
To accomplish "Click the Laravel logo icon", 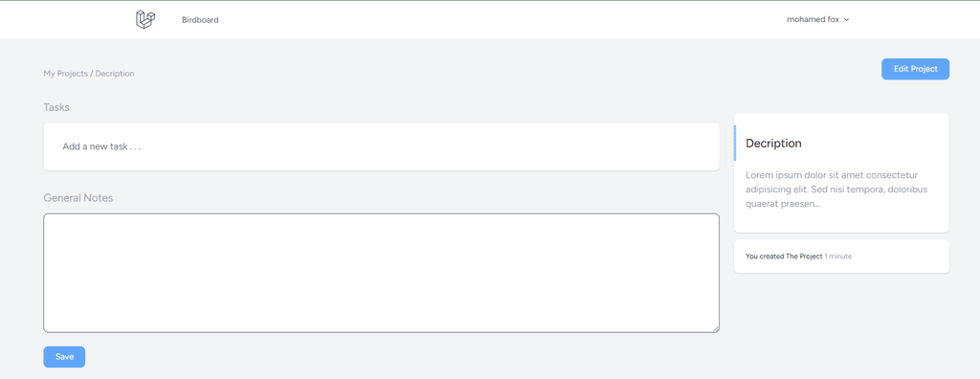I will 145,19.
